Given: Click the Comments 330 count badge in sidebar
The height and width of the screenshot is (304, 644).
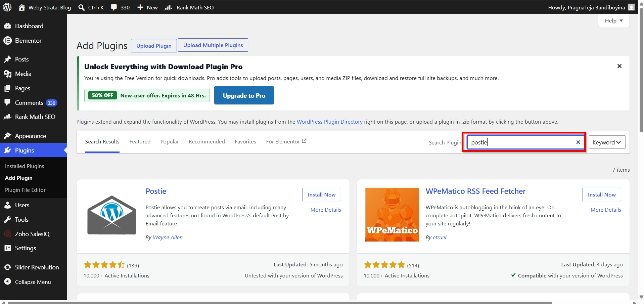Looking at the screenshot, I should (x=51, y=103).
